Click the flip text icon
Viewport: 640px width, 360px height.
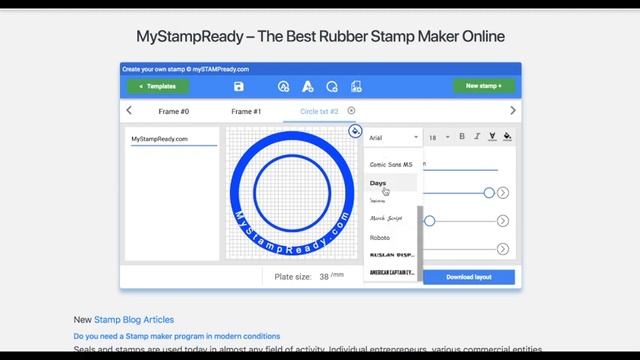tap(492, 136)
